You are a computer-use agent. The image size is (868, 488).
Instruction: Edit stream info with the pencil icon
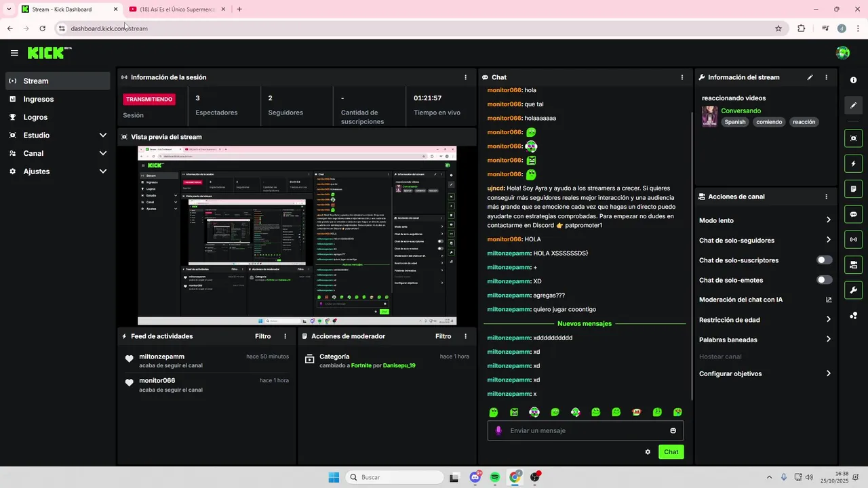pos(810,77)
